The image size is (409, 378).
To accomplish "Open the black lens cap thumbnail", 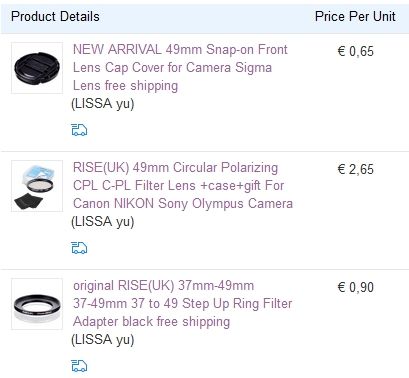I will tap(37, 68).
